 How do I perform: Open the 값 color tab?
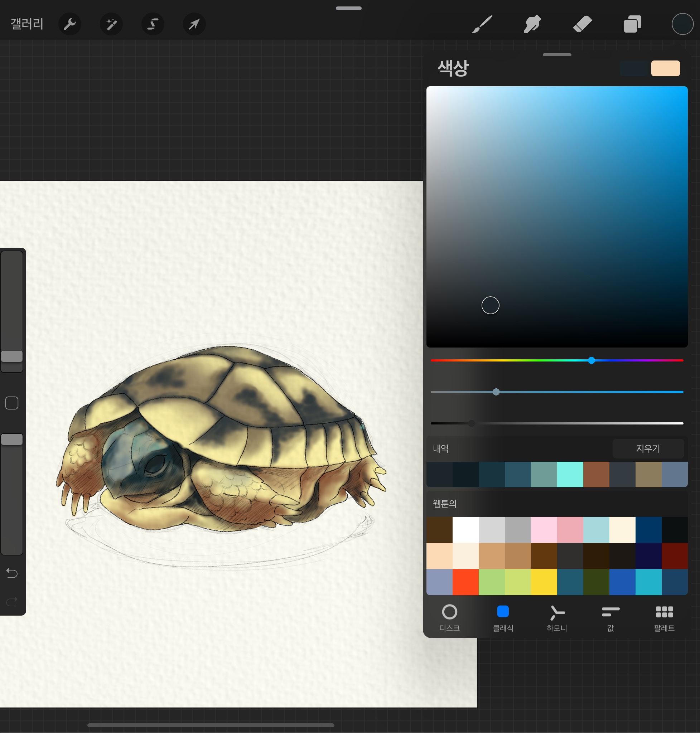[x=610, y=618]
